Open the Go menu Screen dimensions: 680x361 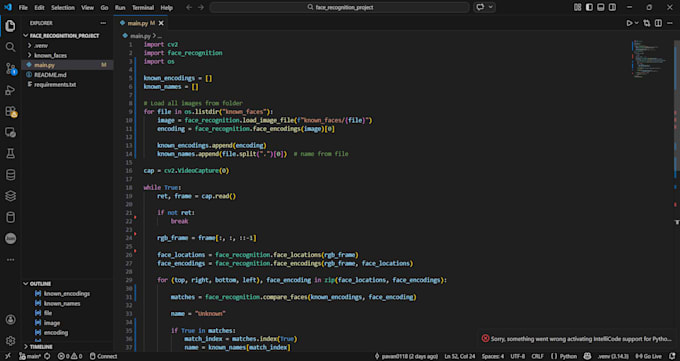tap(104, 7)
